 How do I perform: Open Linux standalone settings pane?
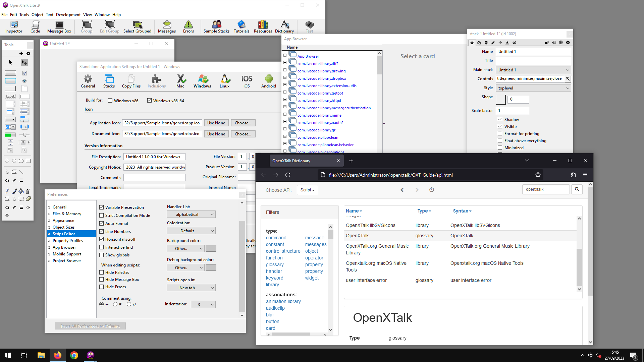(225, 81)
